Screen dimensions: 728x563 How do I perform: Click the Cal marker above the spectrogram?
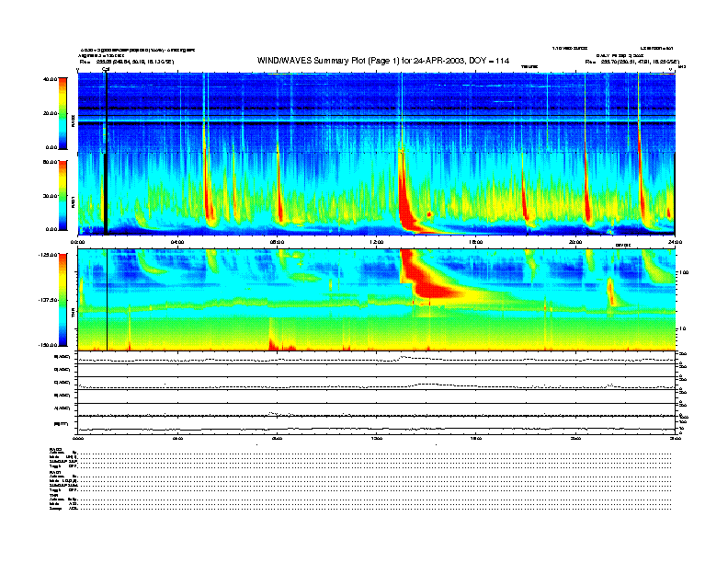point(106,69)
